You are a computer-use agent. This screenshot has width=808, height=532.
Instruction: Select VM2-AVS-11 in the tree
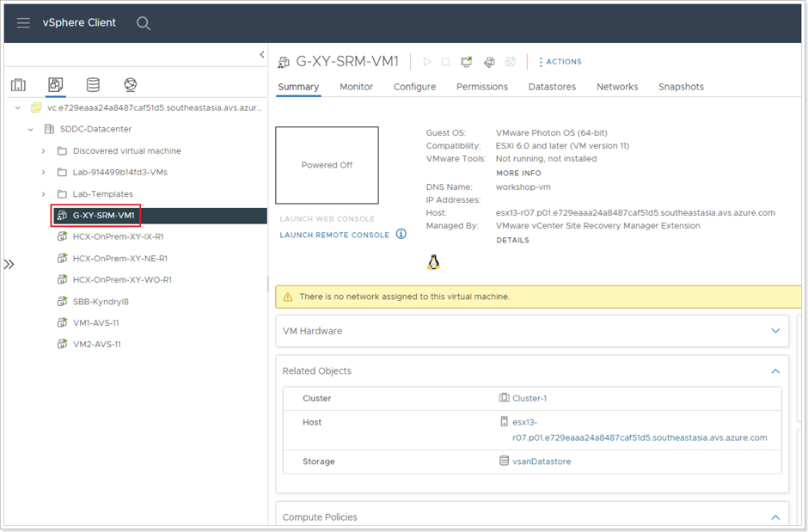click(97, 344)
